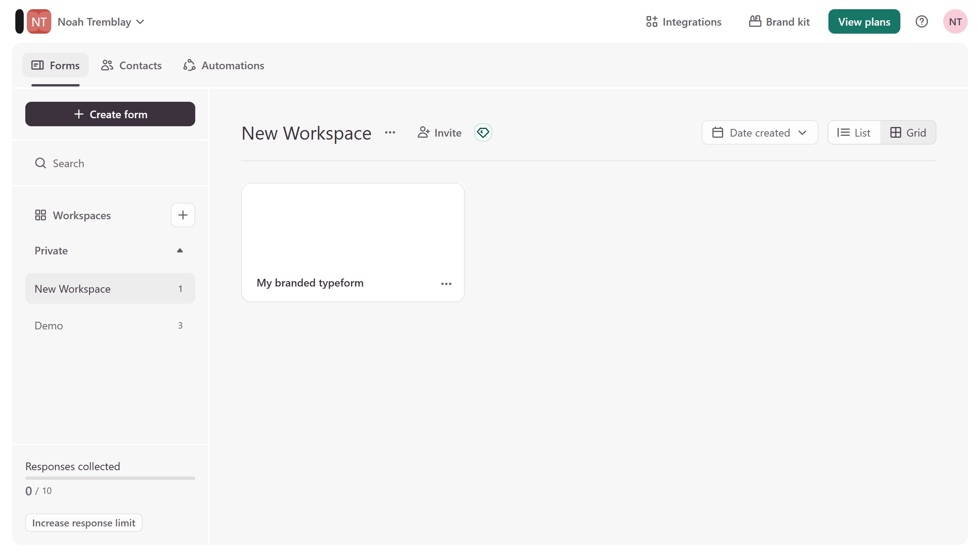Click the My branded typeform title

[310, 283]
